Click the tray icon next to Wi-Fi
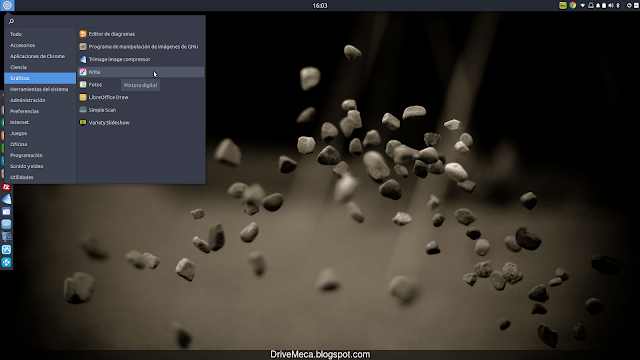Image resolution: width=640 pixels, height=360 pixels. click(x=591, y=5)
